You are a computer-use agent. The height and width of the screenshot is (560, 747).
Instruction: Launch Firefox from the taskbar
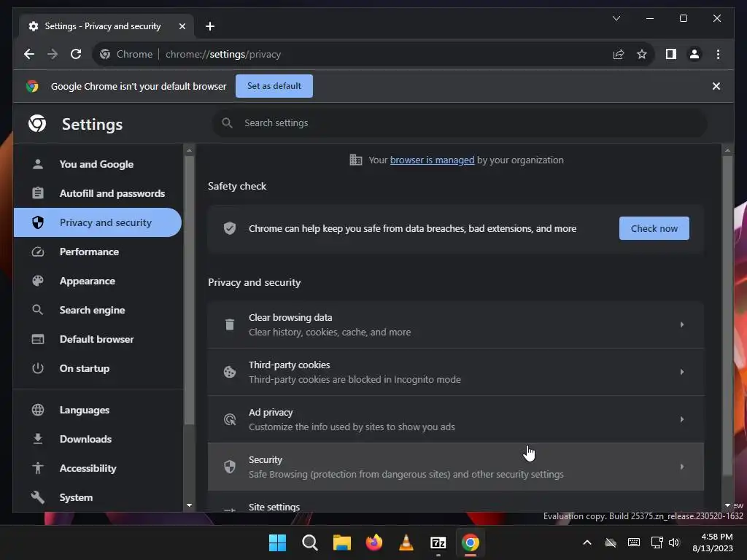pyautogui.click(x=374, y=542)
